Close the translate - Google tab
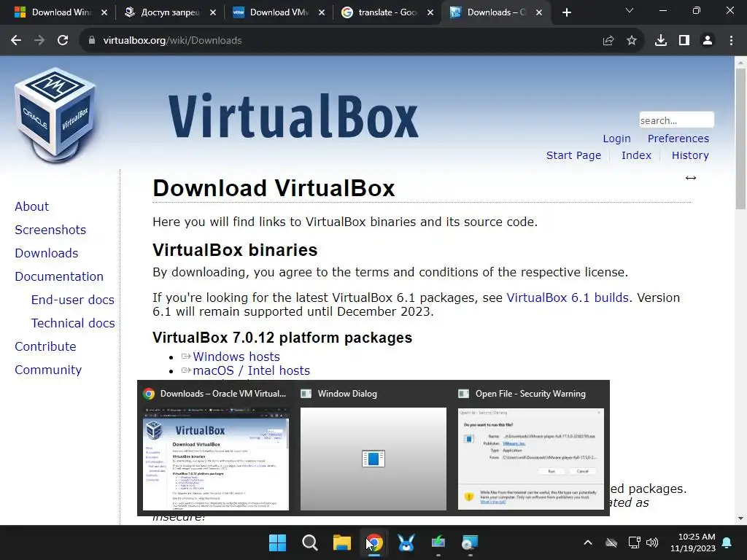Screen dimensions: 747x560 (x=430, y=12)
